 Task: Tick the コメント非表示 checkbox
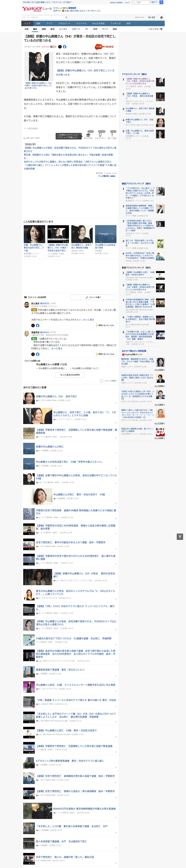pyautogui.click(x=102, y=381)
